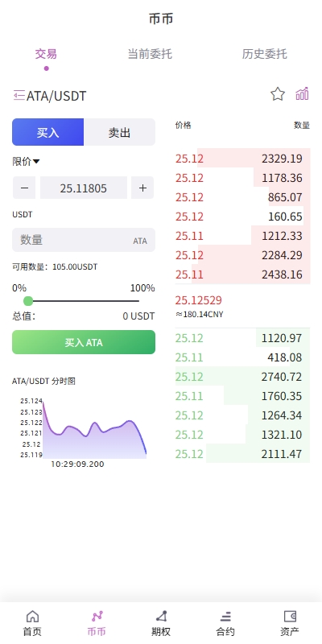Select the 2329.19 sell order row

(243, 159)
